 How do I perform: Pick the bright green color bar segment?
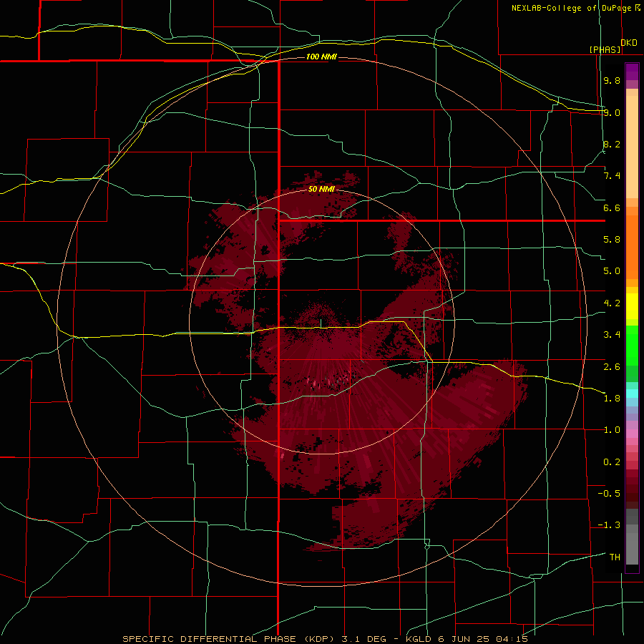(x=632, y=347)
